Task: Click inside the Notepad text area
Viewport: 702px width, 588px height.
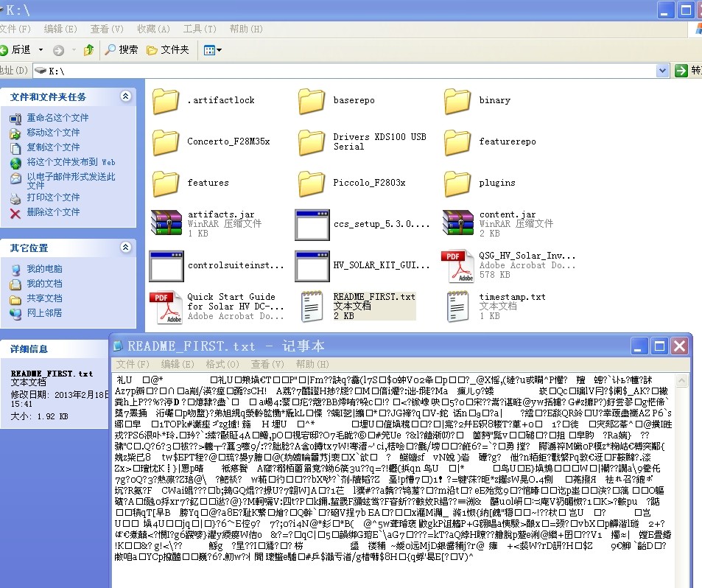Action: click(394, 479)
